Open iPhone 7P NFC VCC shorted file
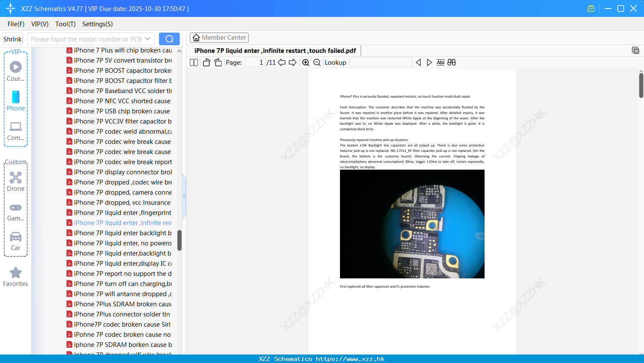 [118, 101]
